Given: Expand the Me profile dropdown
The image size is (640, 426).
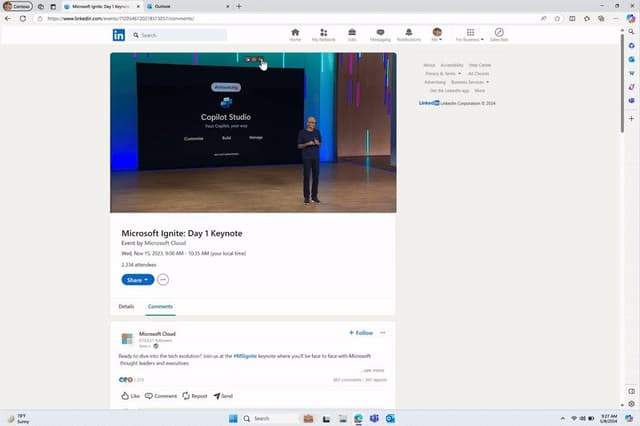Looking at the screenshot, I should coord(437,35).
